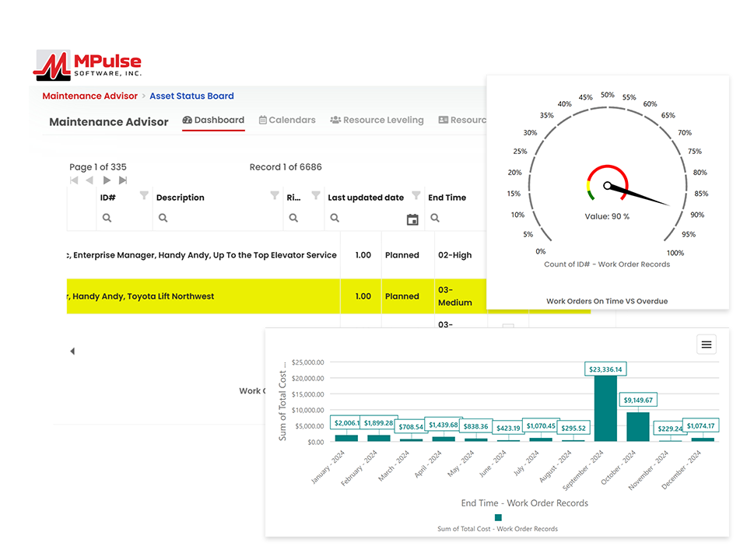This screenshot has width=747, height=560.
Task: Click Maintenance Advisor breadcrumb link
Action: pos(89,96)
